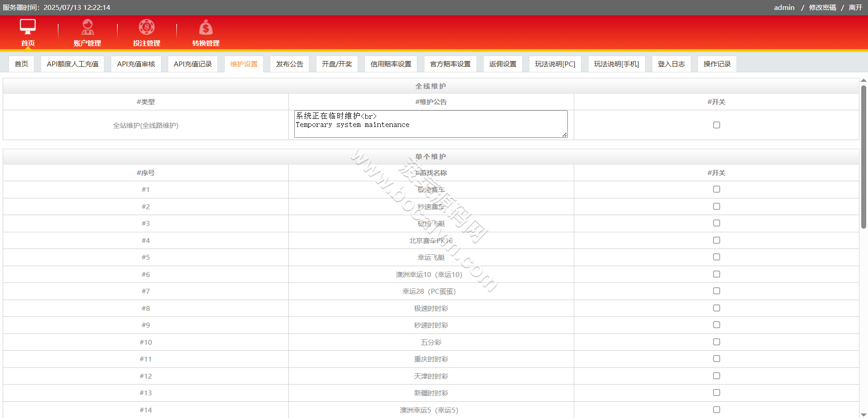This screenshot has width=868, height=418.
Task: Click the server time text
Action: 57,8
